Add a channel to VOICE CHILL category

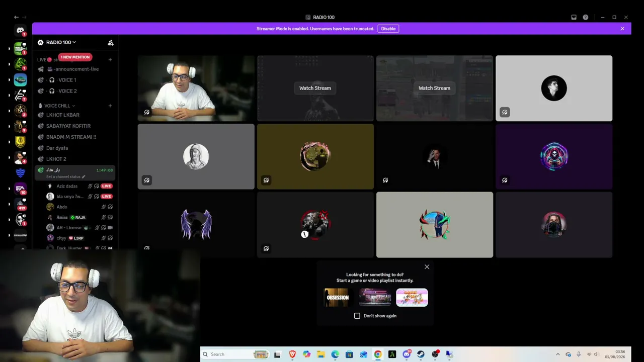tap(110, 106)
